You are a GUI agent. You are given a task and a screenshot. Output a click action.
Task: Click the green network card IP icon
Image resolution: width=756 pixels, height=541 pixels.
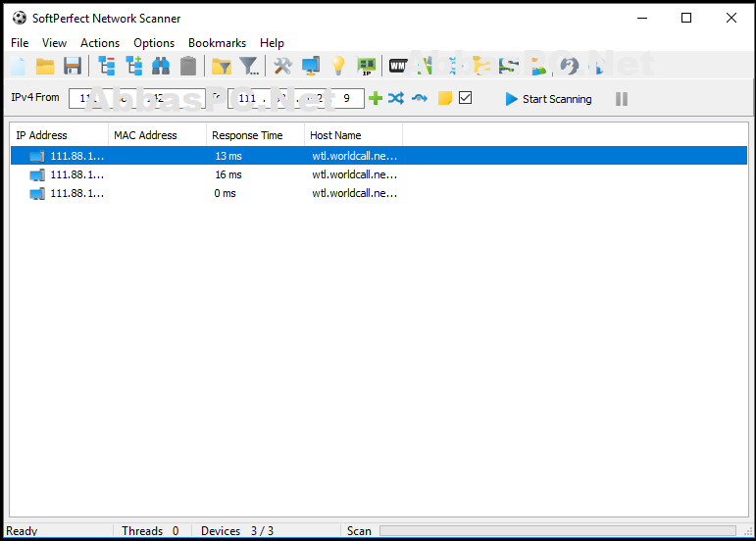click(x=366, y=66)
